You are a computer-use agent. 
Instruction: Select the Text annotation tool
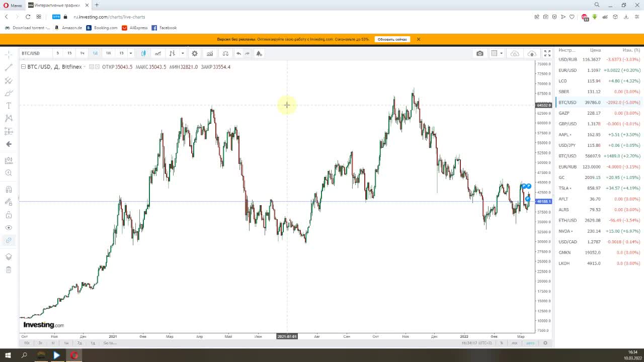(x=9, y=106)
